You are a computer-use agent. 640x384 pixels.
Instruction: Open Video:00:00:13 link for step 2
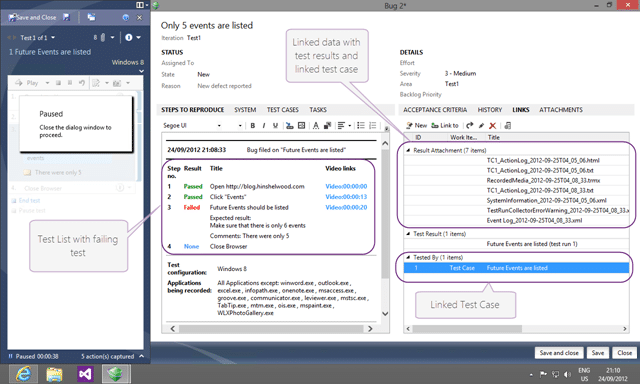coord(346,197)
